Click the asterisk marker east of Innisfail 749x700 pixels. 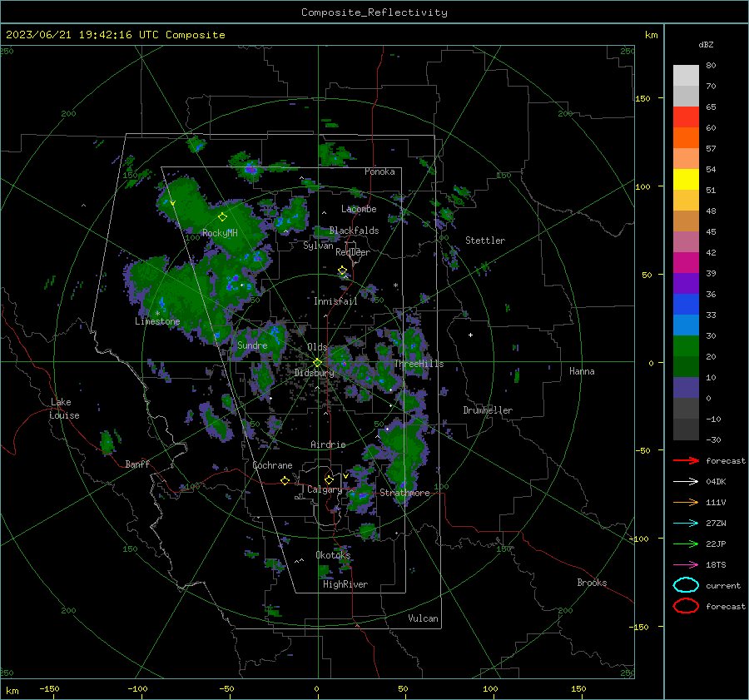click(395, 285)
